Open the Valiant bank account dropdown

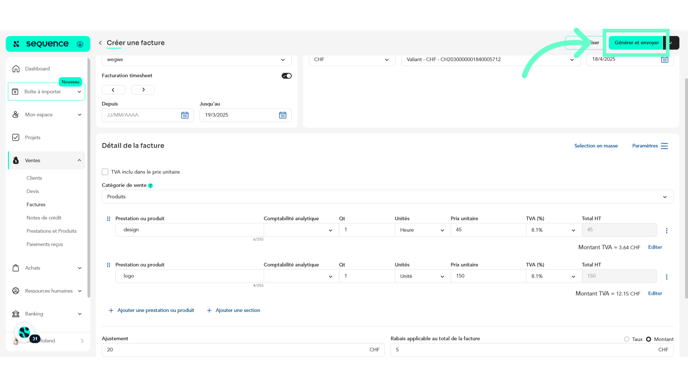point(491,60)
